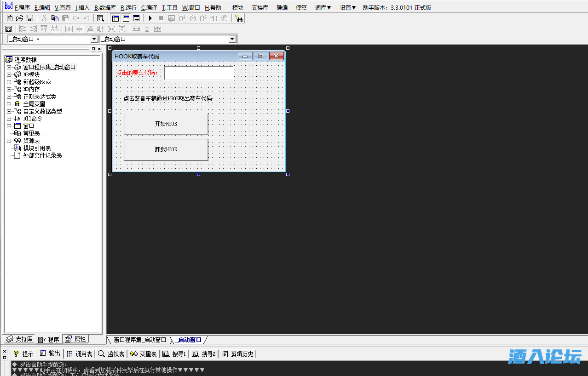The image size is (588, 376).
Task: Stop program execution with the stop icon
Action: [x=162, y=17]
